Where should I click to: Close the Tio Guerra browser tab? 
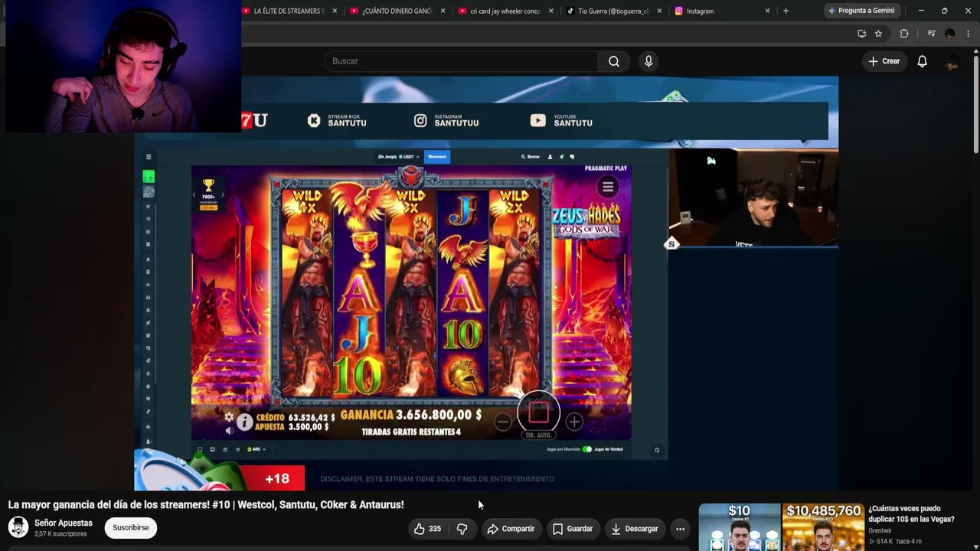pyautogui.click(x=659, y=11)
